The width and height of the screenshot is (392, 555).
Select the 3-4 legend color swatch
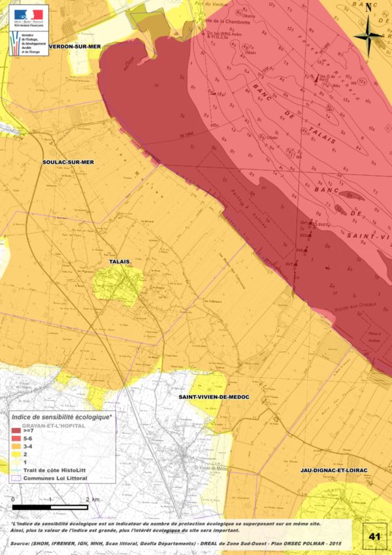(15, 447)
